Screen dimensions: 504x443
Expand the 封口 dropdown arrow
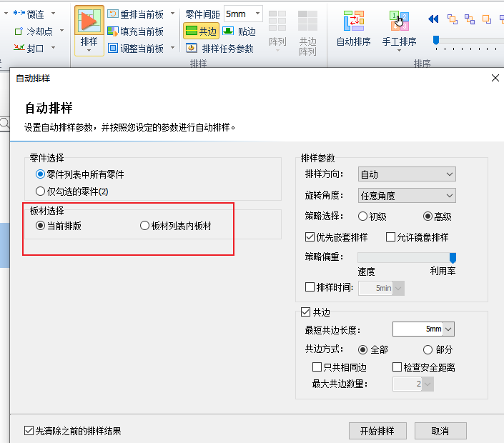[54, 48]
